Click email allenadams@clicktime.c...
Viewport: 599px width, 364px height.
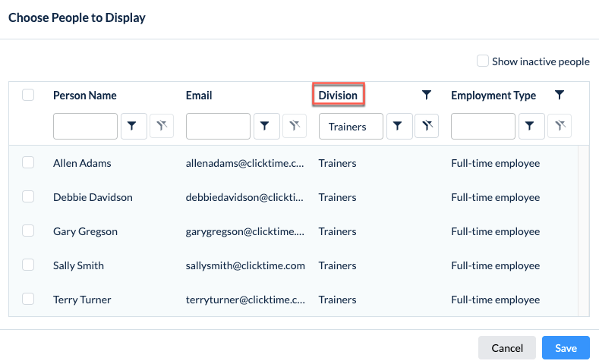click(245, 163)
